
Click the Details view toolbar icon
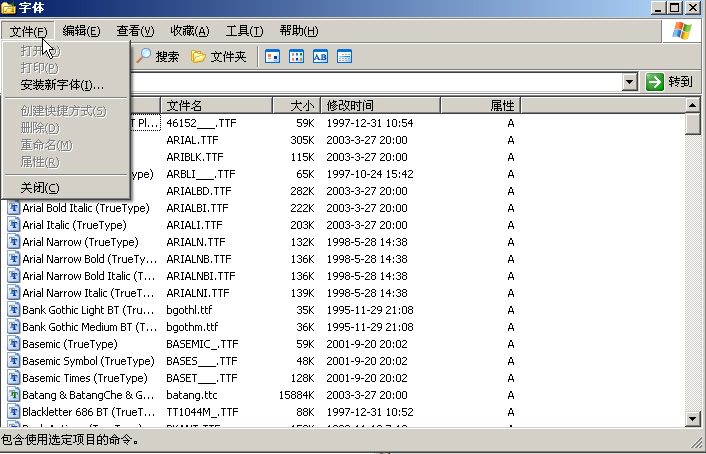(x=344, y=57)
